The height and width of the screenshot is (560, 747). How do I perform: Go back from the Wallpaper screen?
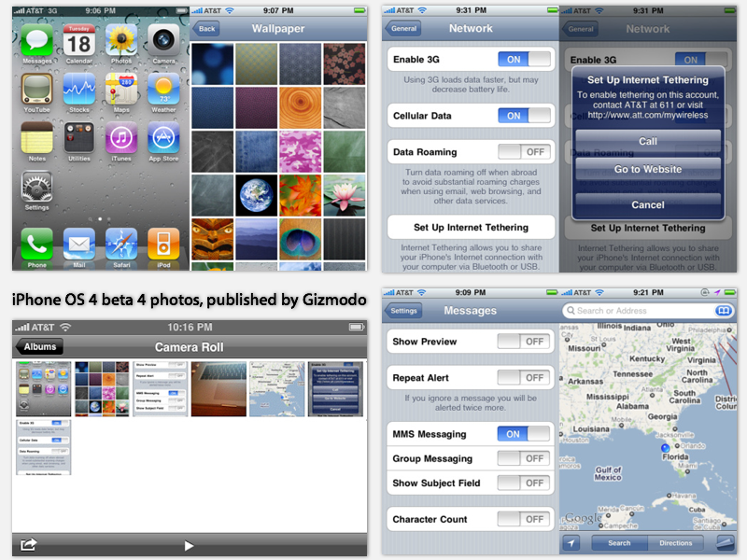point(206,29)
